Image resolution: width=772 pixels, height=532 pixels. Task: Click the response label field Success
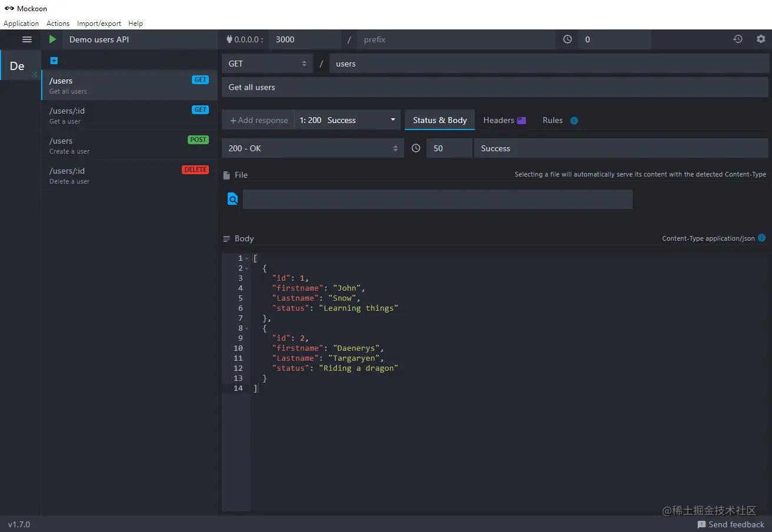coord(621,148)
